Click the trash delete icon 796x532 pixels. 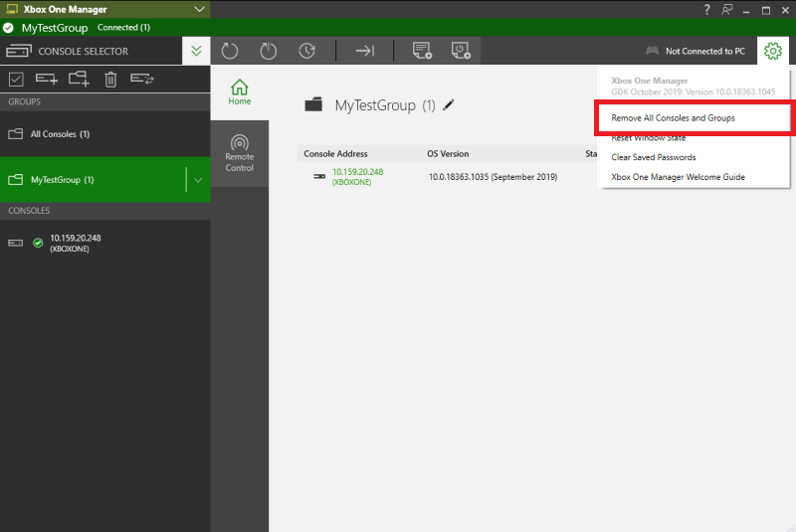pyautogui.click(x=110, y=80)
